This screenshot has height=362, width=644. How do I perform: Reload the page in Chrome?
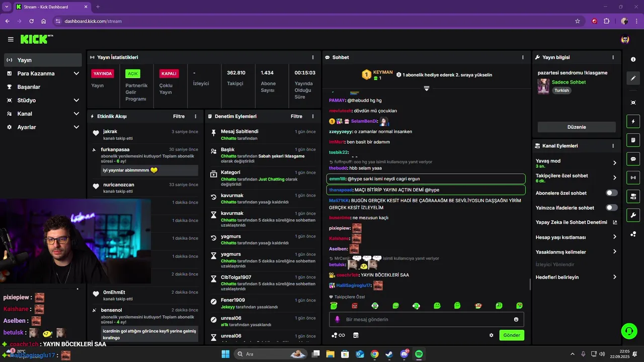(32, 21)
